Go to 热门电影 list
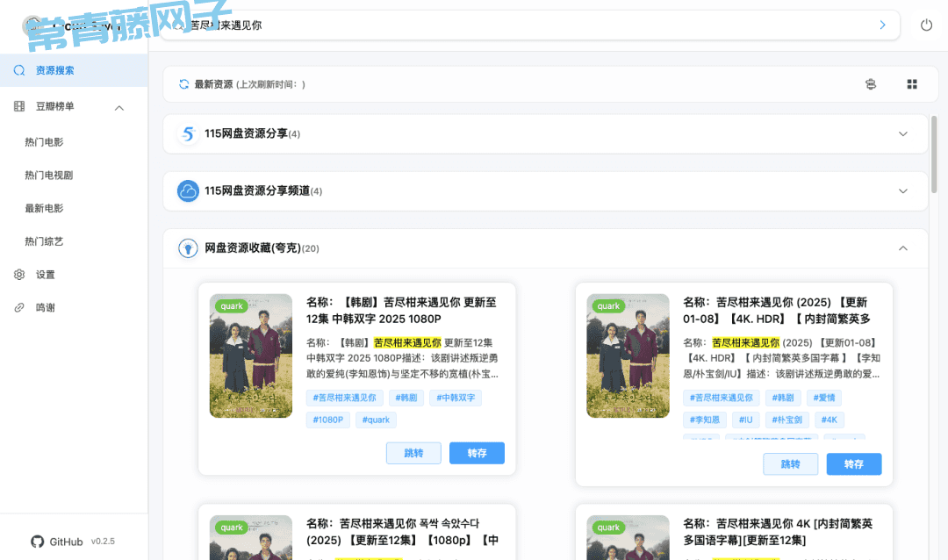 pos(44,142)
